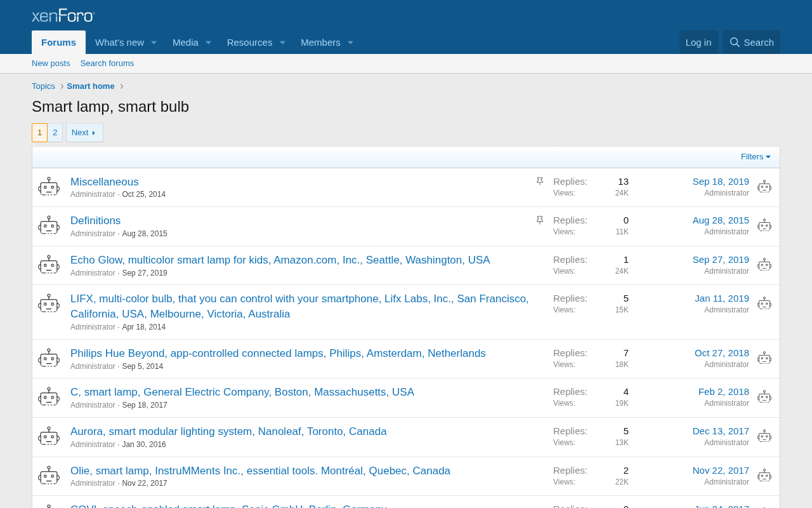Jump to latest post dated Feb 2, 2018

[724, 392]
